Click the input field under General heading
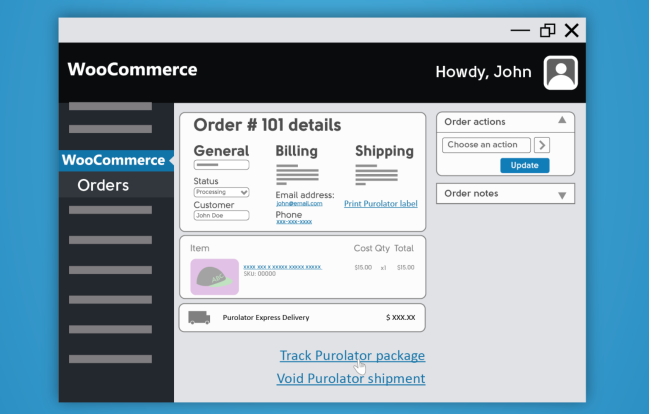 point(221,165)
